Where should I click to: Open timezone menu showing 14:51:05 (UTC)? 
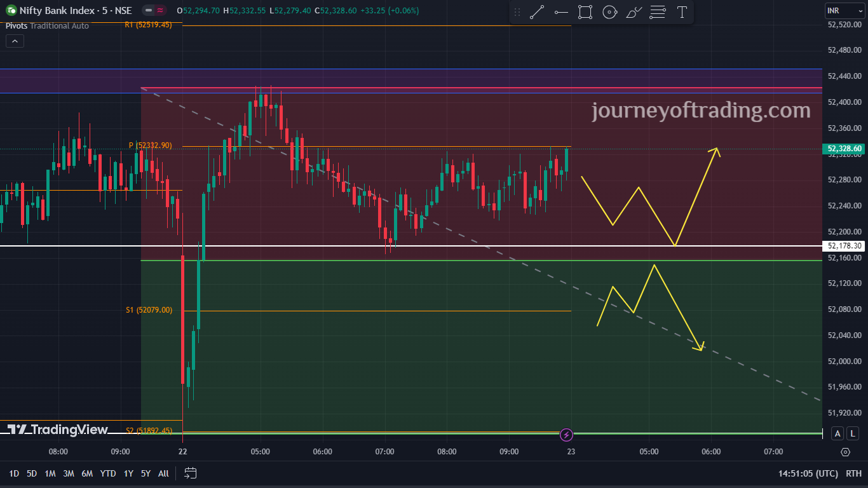808,473
